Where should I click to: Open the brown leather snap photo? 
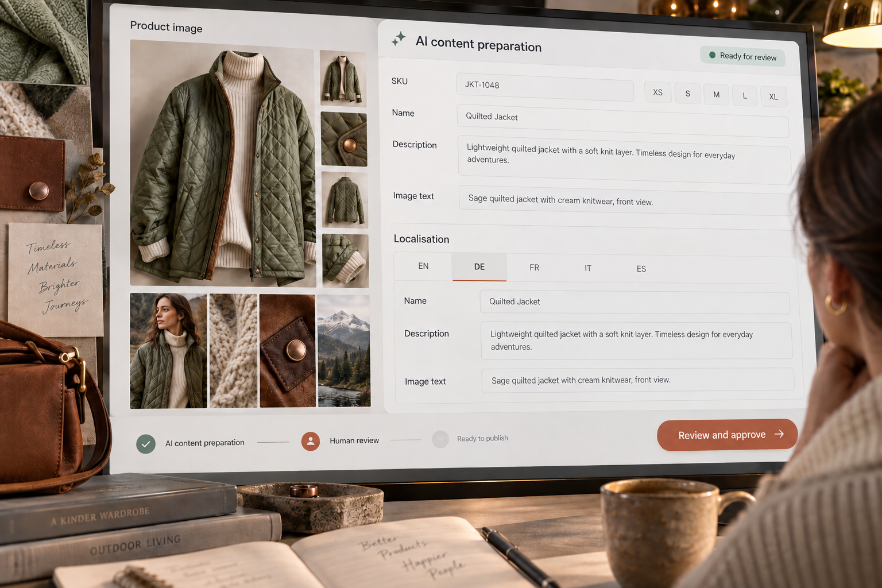288,351
